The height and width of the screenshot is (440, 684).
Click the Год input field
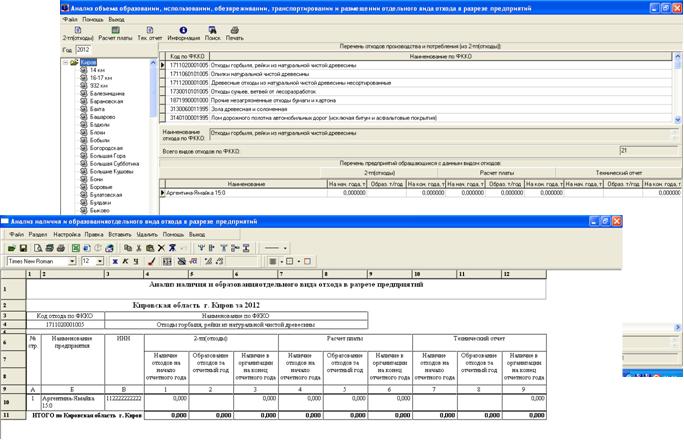(83, 49)
